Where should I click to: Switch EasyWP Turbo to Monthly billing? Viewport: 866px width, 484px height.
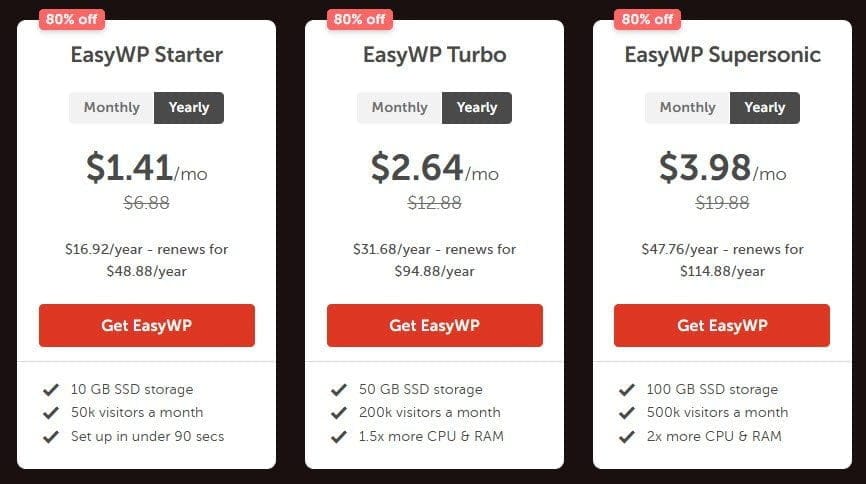[400, 108]
